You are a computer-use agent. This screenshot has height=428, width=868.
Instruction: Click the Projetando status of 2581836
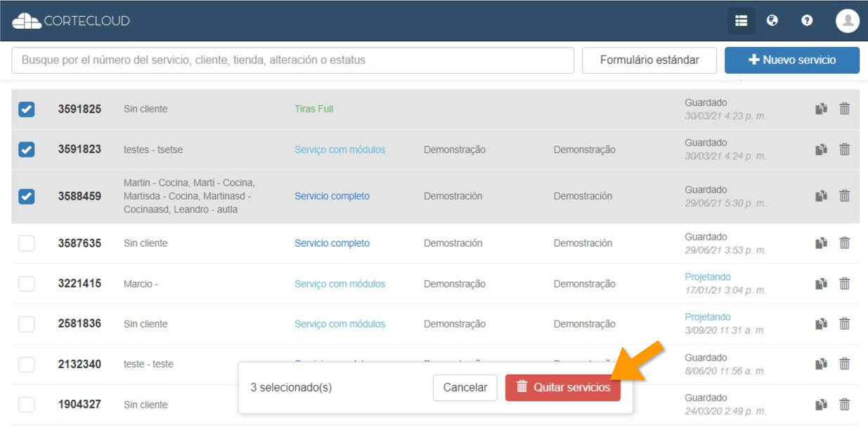(x=708, y=317)
